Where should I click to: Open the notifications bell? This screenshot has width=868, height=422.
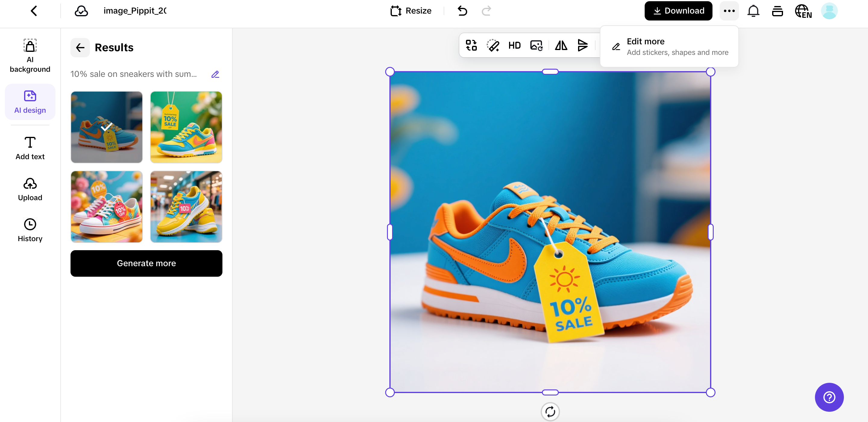[753, 11]
